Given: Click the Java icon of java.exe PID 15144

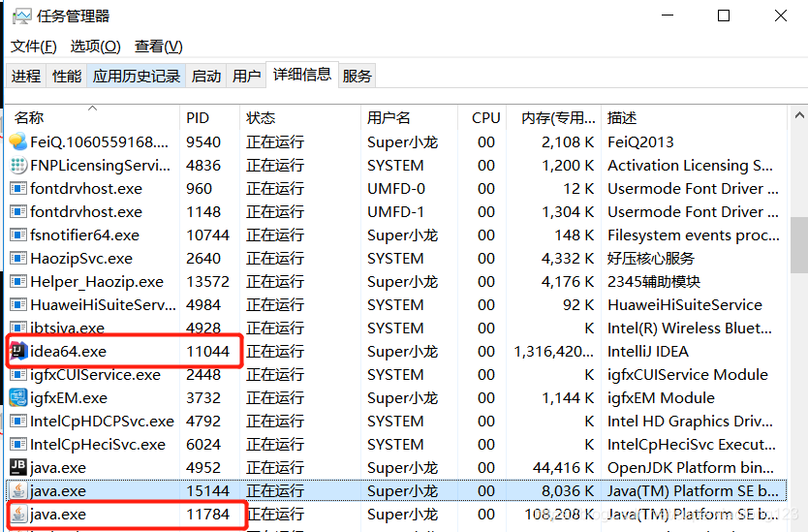Looking at the screenshot, I should [x=18, y=490].
